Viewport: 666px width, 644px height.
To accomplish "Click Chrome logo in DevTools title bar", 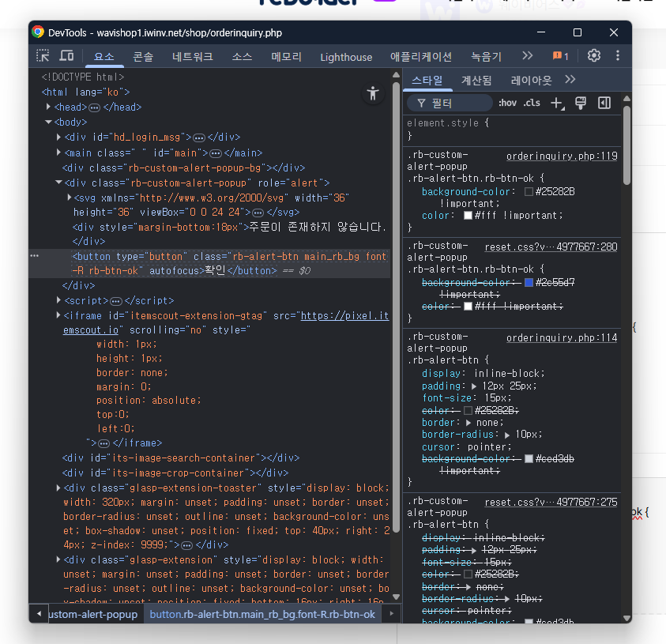I will point(38,32).
